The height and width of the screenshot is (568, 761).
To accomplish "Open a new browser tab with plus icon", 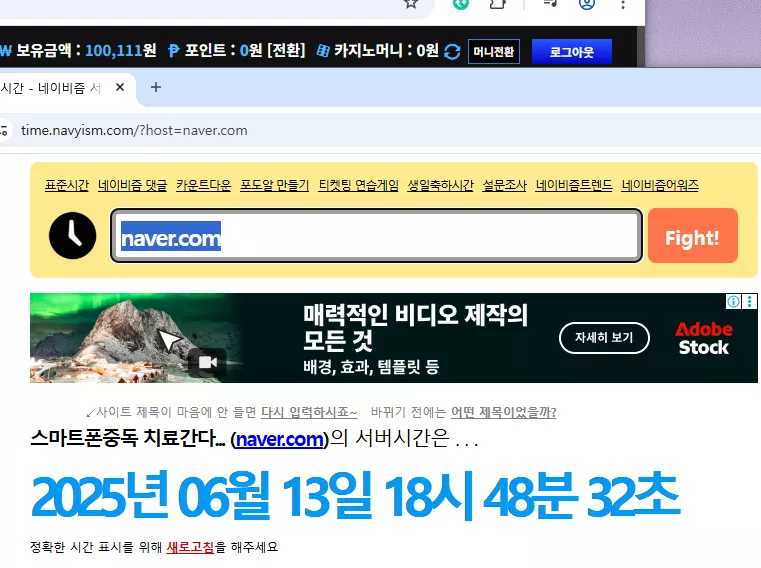I will 156,87.
